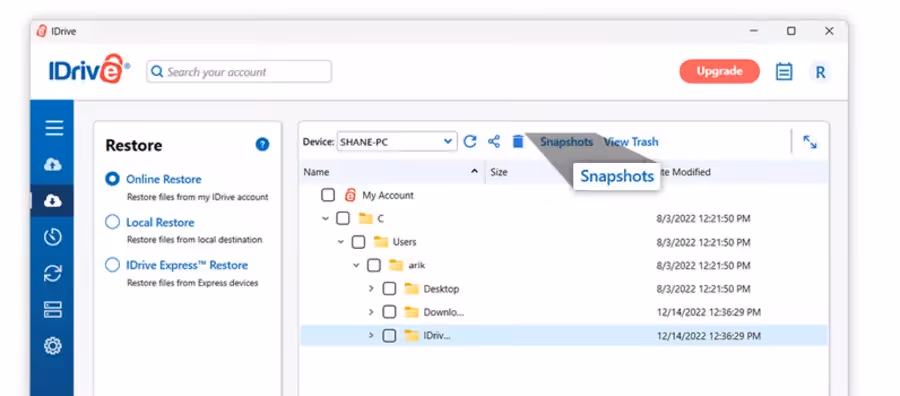Image resolution: width=900 pixels, height=396 pixels.
Task: Open the Server backup sidebar icon
Action: click(x=53, y=310)
